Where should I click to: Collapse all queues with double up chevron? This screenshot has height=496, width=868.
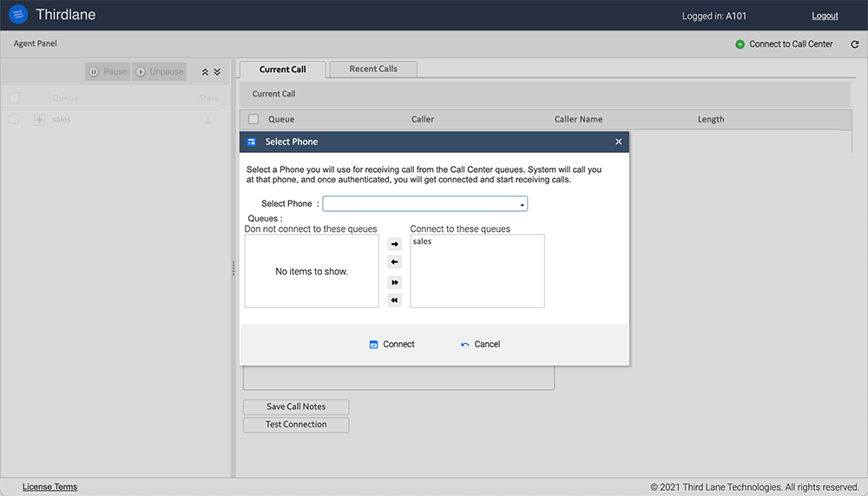click(x=205, y=72)
